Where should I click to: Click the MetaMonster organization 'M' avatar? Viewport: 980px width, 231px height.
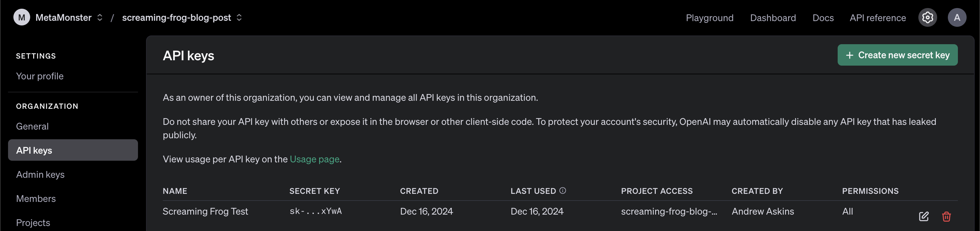point(22,17)
